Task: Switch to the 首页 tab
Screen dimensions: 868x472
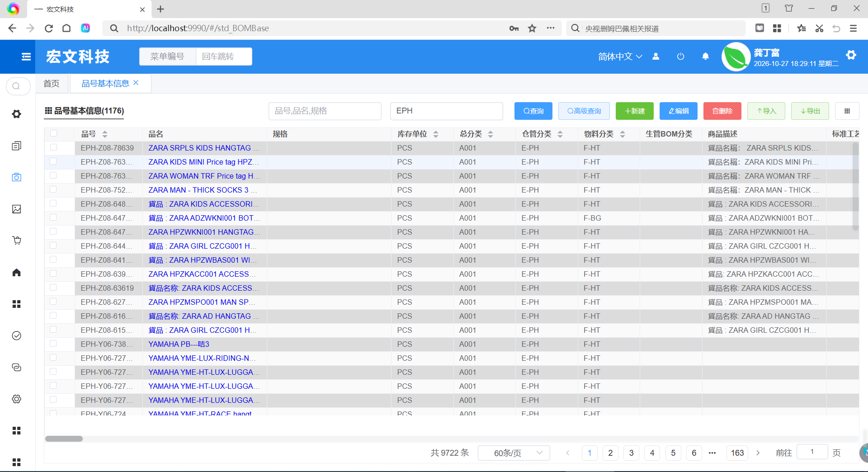Action: coord(52,84)
